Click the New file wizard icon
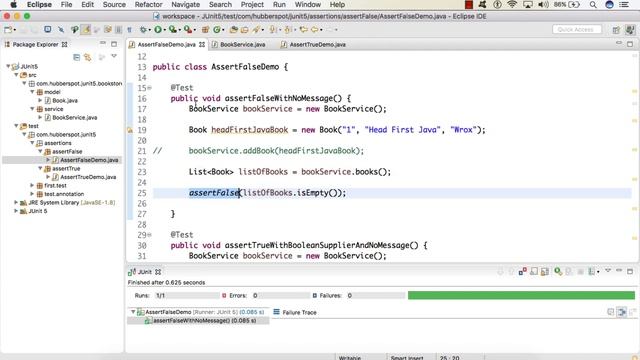The height and width of the screenshot is (360, 640). [x=8, y=30]
